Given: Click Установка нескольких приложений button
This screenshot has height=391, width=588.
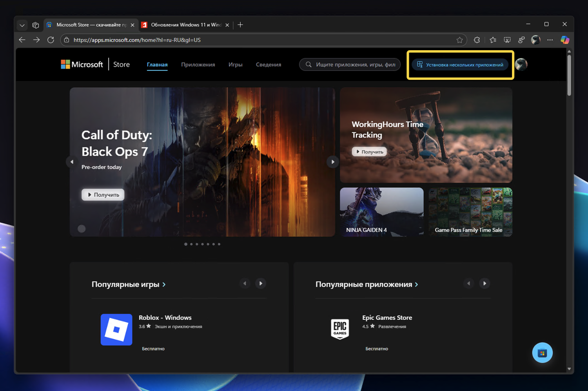Looking at the screenshot, I should click(460, 65).
